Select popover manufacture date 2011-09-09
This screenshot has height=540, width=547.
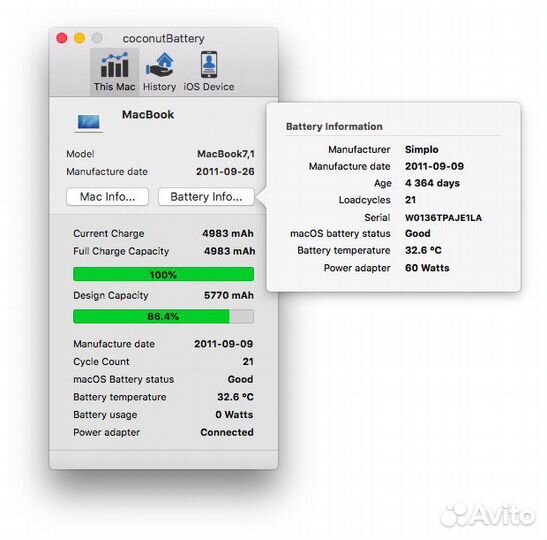434,166
